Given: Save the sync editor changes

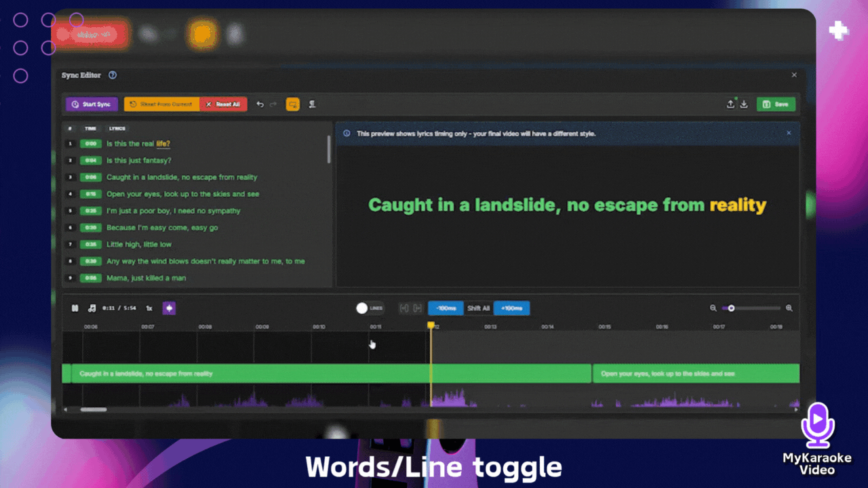Looking at the screenshot, I should [x=776, y=104].
